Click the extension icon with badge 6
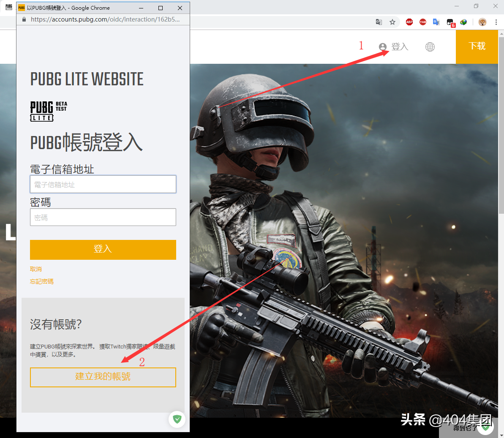The width and height of the screenshot is (504, 438). coord(451,22)
